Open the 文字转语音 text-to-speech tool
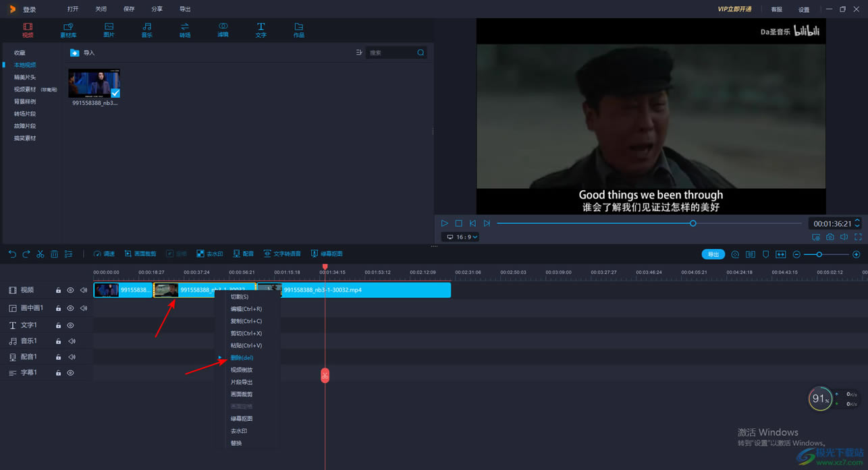 tap(282, 254)
